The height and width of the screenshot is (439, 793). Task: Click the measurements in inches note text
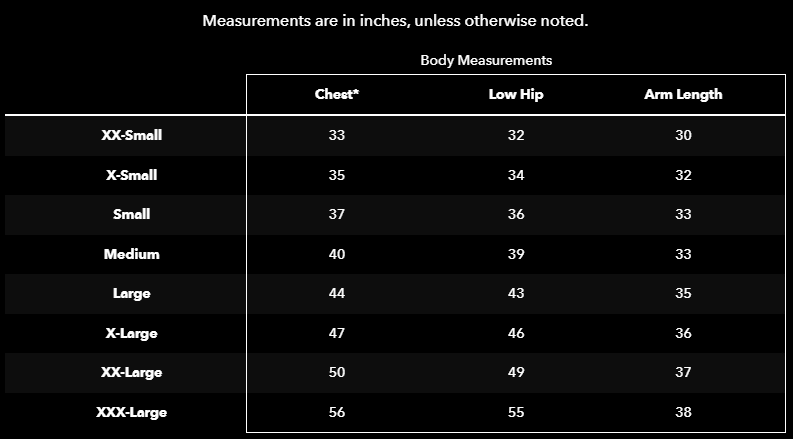coord(395,20)
